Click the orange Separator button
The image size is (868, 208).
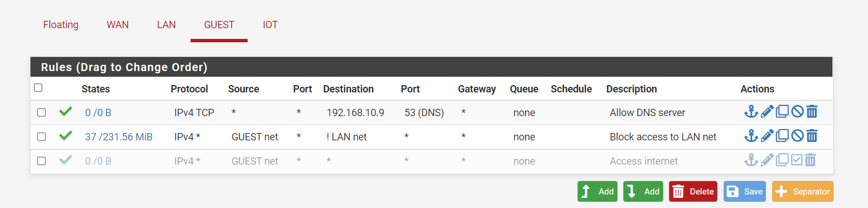[803, 192]
